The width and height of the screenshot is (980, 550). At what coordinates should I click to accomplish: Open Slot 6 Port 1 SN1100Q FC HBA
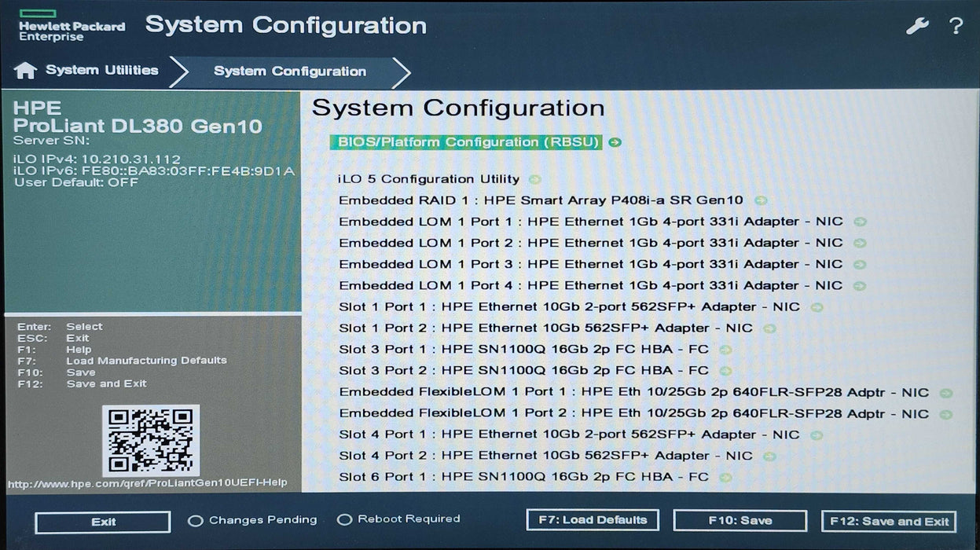tap(523, 477)
